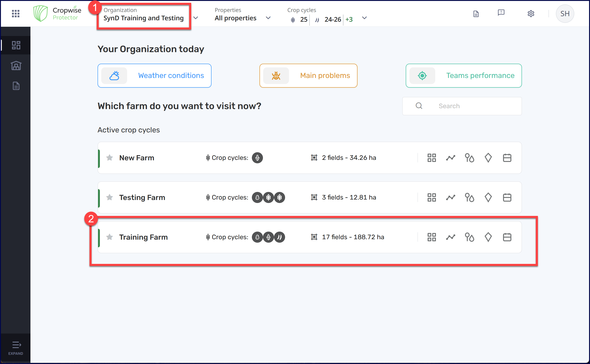Open the properties barn icon in sidebar
590x364 pixels.
16,66
